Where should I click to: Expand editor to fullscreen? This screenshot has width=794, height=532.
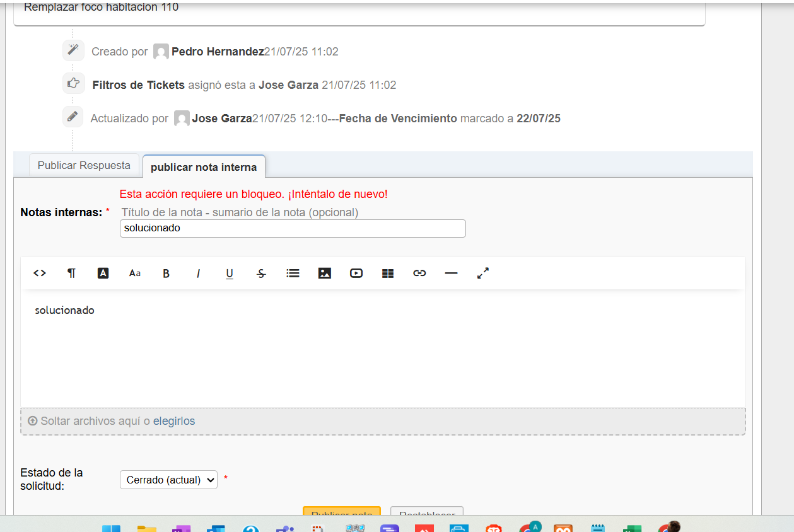pyautogui.click(x=483, y=273)
